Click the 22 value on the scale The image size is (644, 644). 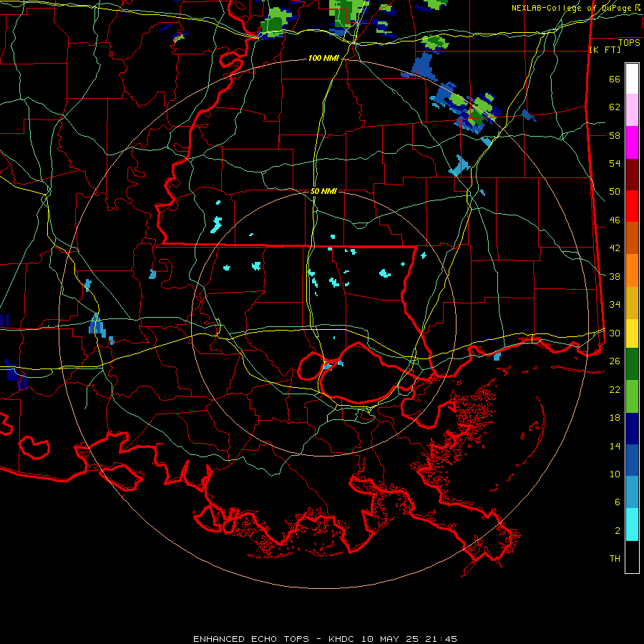coord(615,389)
